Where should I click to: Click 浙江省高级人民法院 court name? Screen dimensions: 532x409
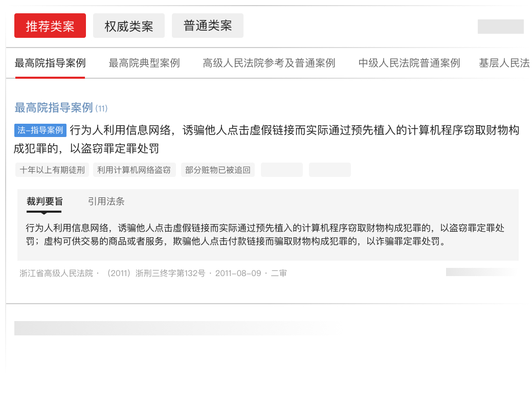tap(56, 274)
